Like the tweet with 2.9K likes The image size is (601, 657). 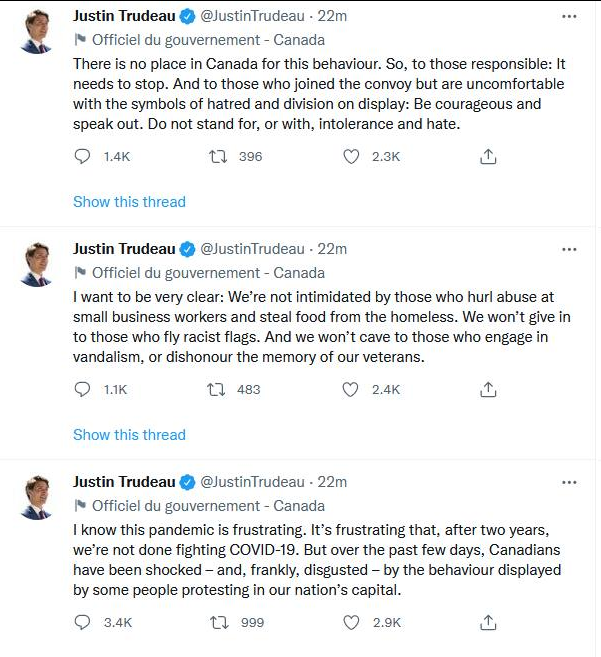(351, 622)
